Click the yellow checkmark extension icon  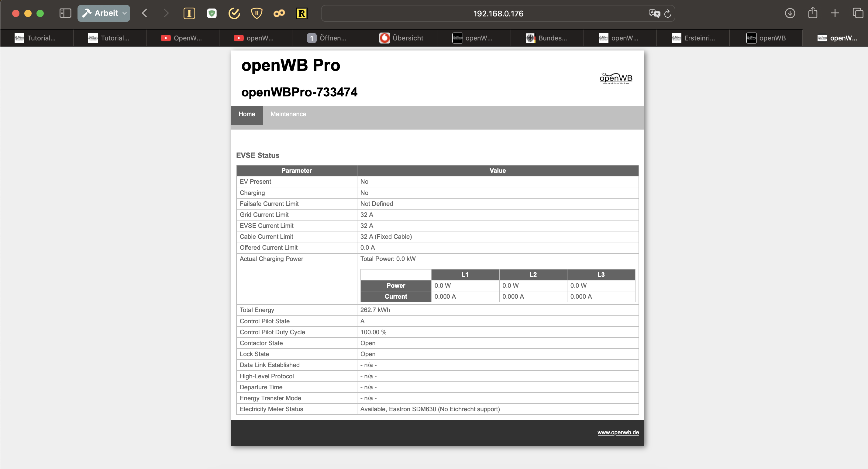[x=234, y=13]
